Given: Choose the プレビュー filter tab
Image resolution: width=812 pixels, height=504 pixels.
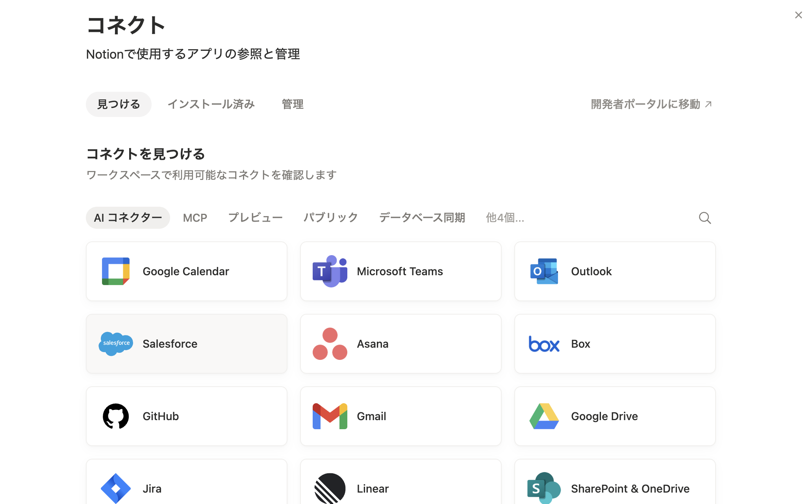Looking at the screenshot, I should point(256,218).
